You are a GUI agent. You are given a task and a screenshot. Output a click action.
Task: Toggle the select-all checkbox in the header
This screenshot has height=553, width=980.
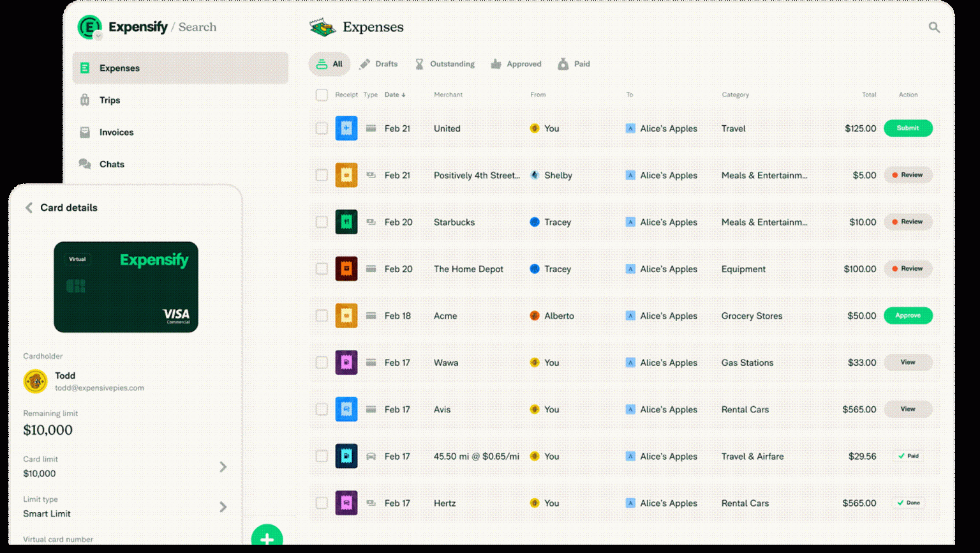click(322, 95)
